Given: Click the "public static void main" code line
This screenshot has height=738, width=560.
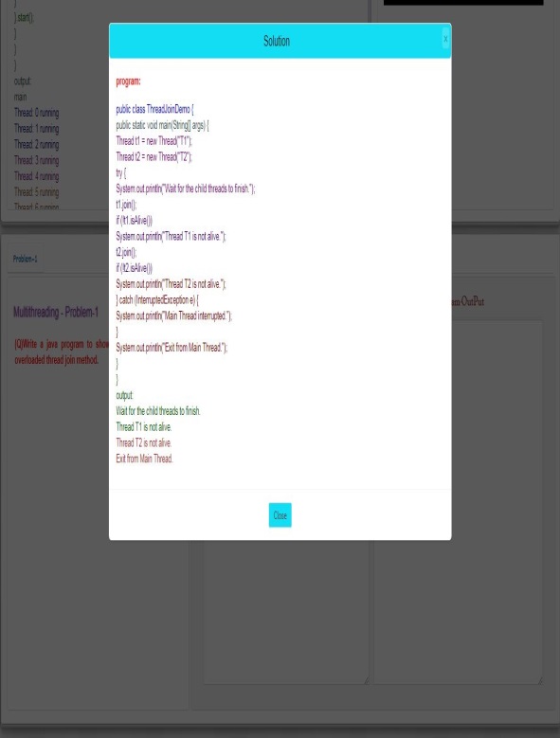Looking at the screenshot, I should (162, 125).
